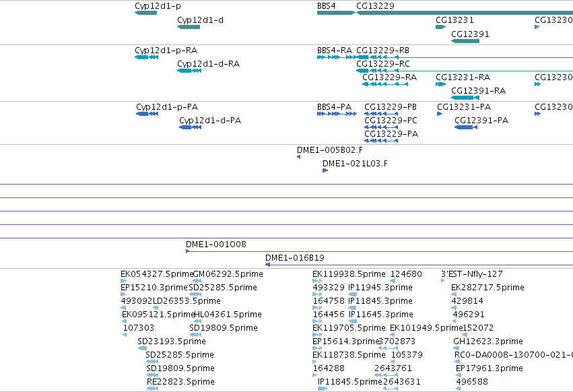Select the HL04361.5prime EST label
573x392 pixels.
[228, 314]
